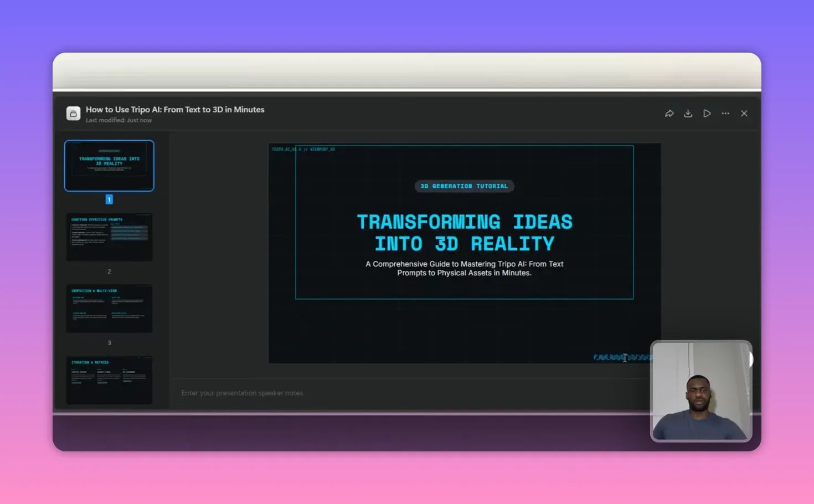Select slide 1 thumbnail Transforming Ideas

point(109,166)
